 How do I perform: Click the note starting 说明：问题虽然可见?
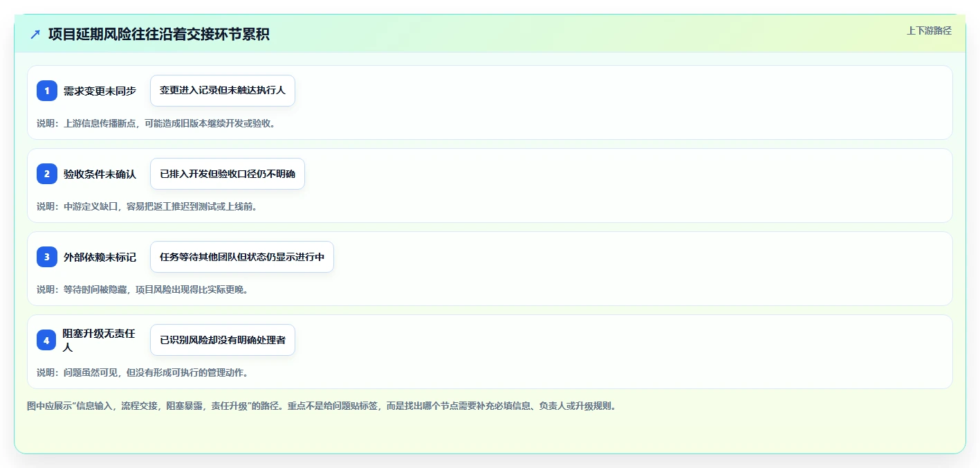(x=142, y=372)
